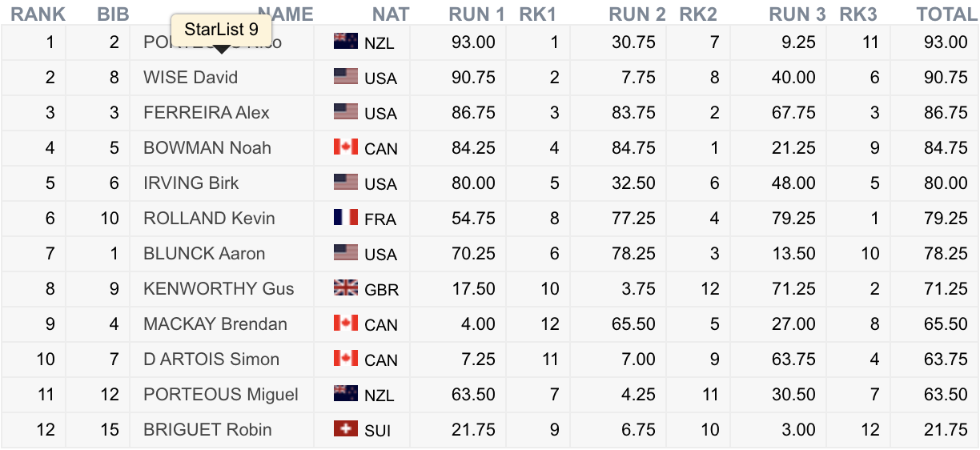
Task: Click Canada flag in BOWMAN Noah row
Action: tap(346, 147)
